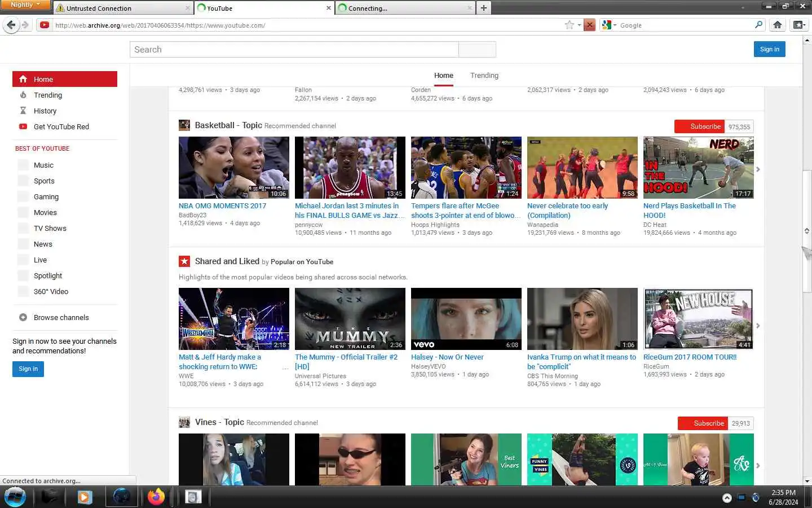The image size is (812, 508).
Task: Open Firefox from the taskbar
Action: tap(156, 497)
